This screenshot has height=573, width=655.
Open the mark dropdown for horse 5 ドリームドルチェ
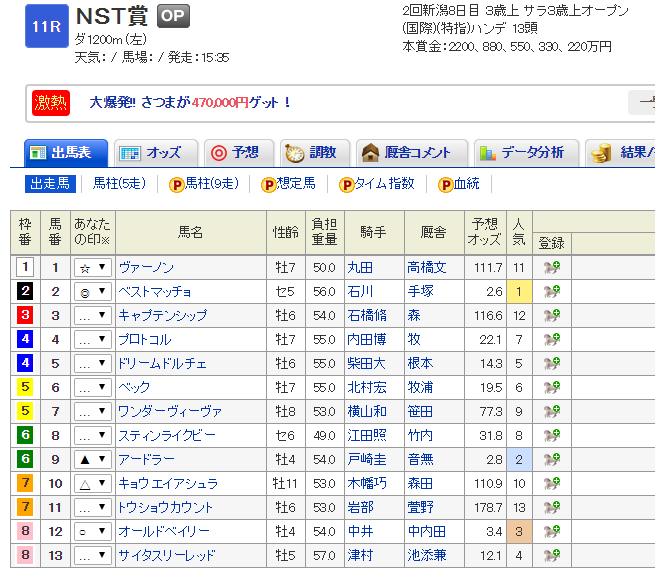[93, 364]
